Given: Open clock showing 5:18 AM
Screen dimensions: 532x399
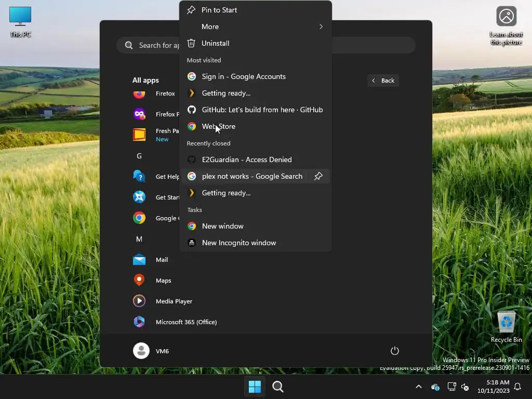Looking at the screenshot, I should [x=494, y=387].
